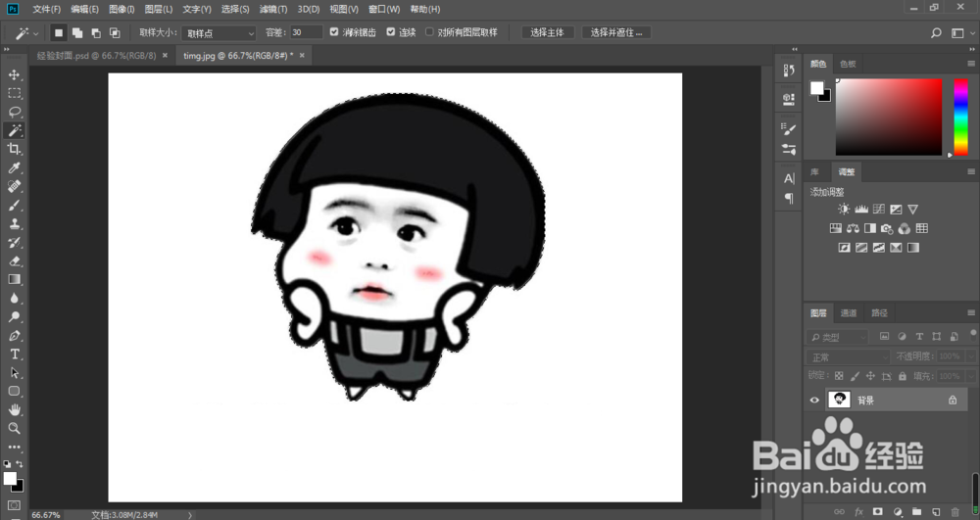Select the Dodge tool
This screenshot has height=520, width=980.
tap(14, 316)
